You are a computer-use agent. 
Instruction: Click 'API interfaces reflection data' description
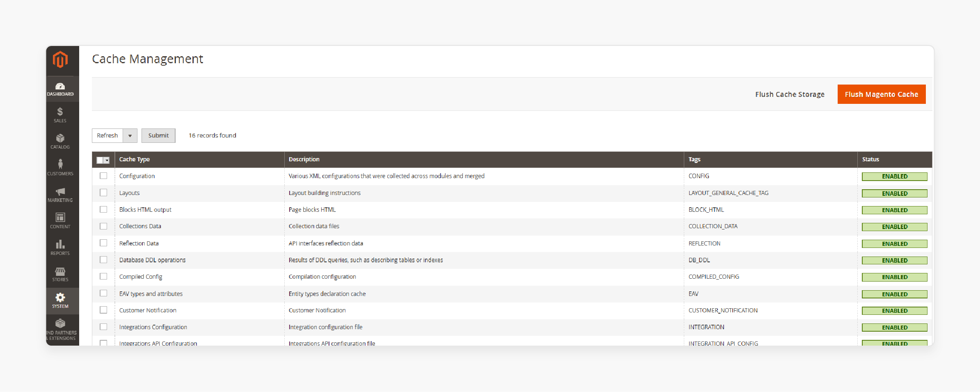(326, 243)
